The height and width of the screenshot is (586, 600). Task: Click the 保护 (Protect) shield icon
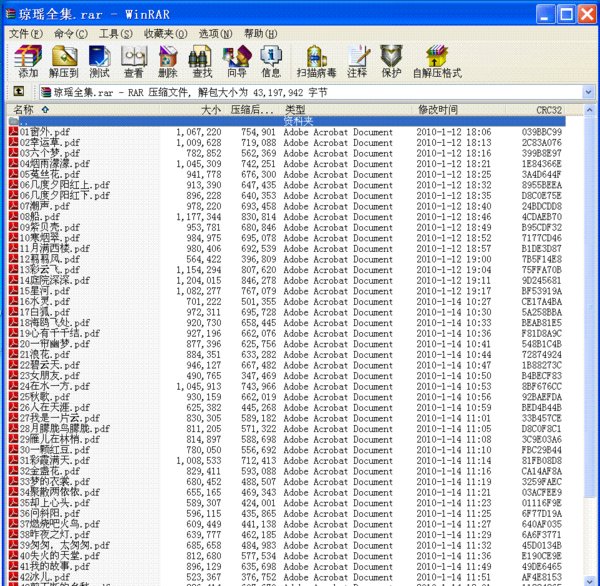(x=391, y=61)
